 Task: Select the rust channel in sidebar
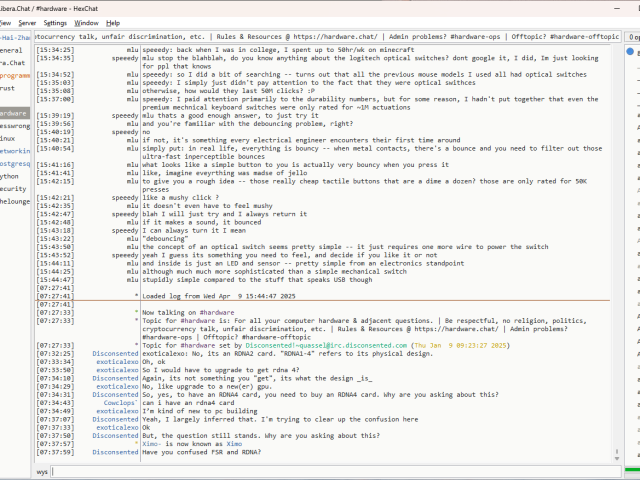[x=8, y=88]
